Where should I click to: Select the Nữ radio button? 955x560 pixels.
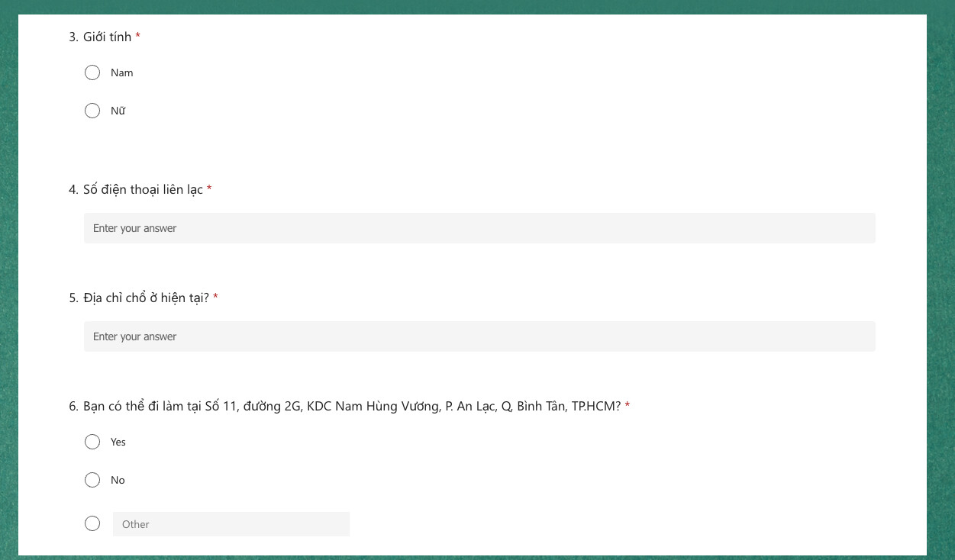coord(92,111)
